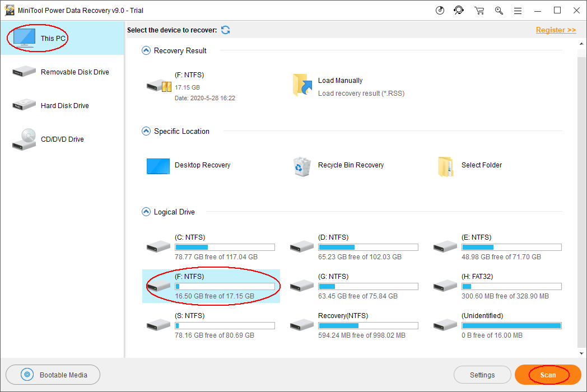Click the shopping cart purchase icon
Screen dimensions: 587x392
[x=479, y=11]
